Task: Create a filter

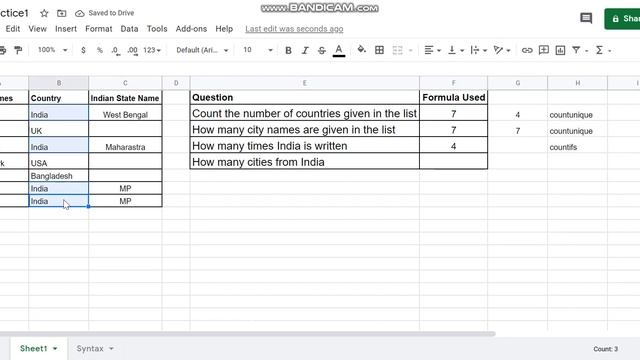Action: pyautogui.click(x=576, y=50)
